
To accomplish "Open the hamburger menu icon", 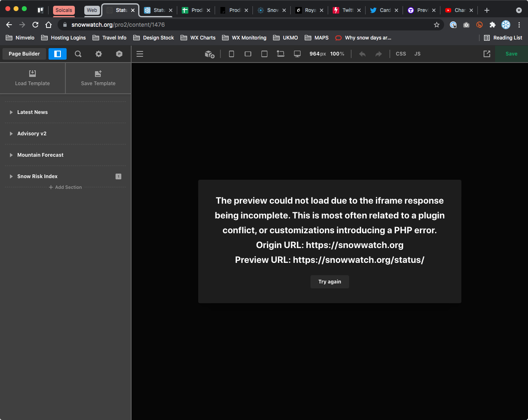I will 140,54.
